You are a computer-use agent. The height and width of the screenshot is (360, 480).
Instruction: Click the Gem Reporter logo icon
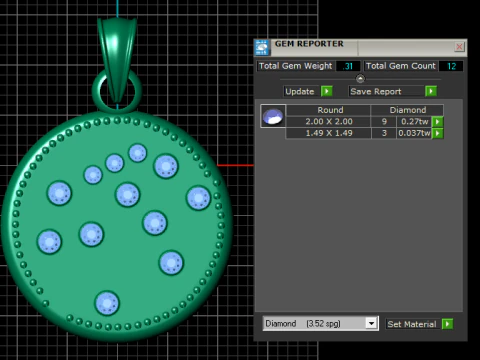[x=262, y=47]
